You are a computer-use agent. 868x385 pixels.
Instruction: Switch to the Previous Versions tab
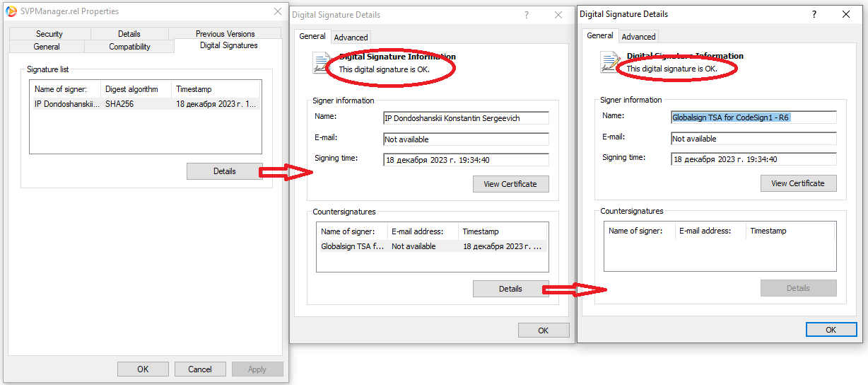pos(225,33)
